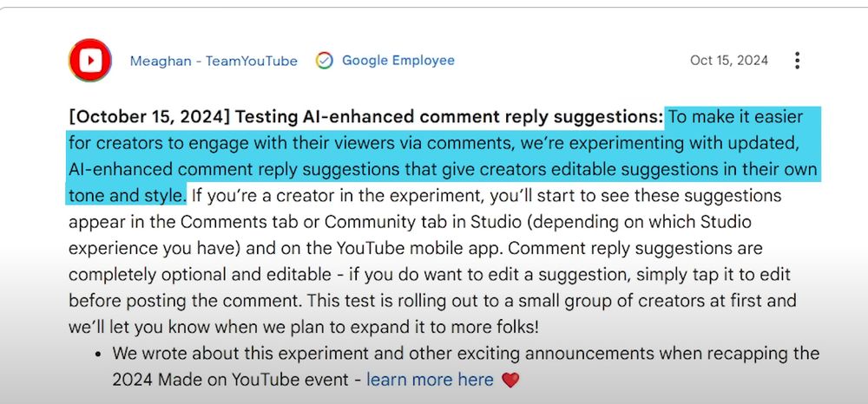Open Meaghan - TeamYouTube profile name

tap(214, 61)
